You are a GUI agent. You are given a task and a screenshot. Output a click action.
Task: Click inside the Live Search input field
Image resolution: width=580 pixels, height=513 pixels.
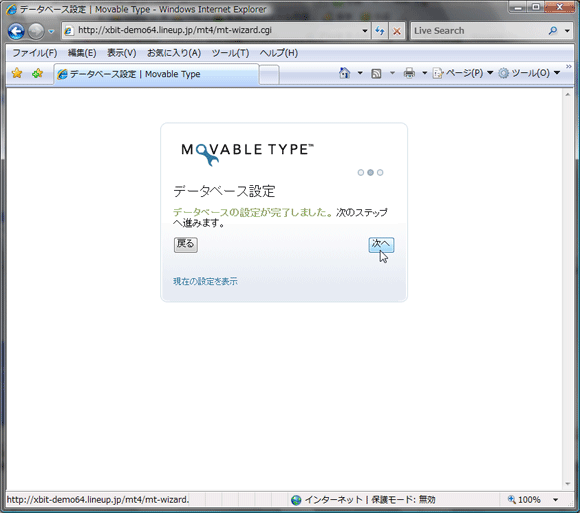click(x=479, y=31)
